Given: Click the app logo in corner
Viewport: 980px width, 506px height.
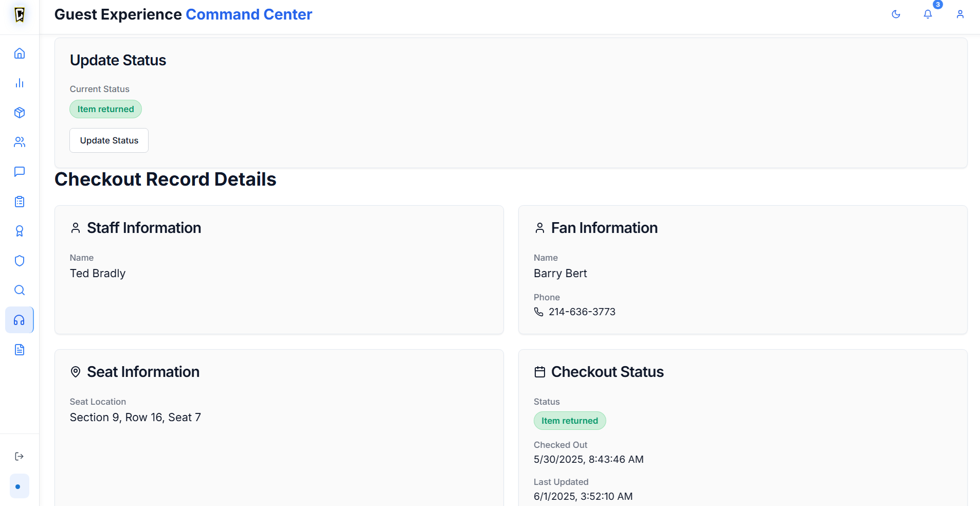Looking at the screenshot, I should tap(20, 14).
